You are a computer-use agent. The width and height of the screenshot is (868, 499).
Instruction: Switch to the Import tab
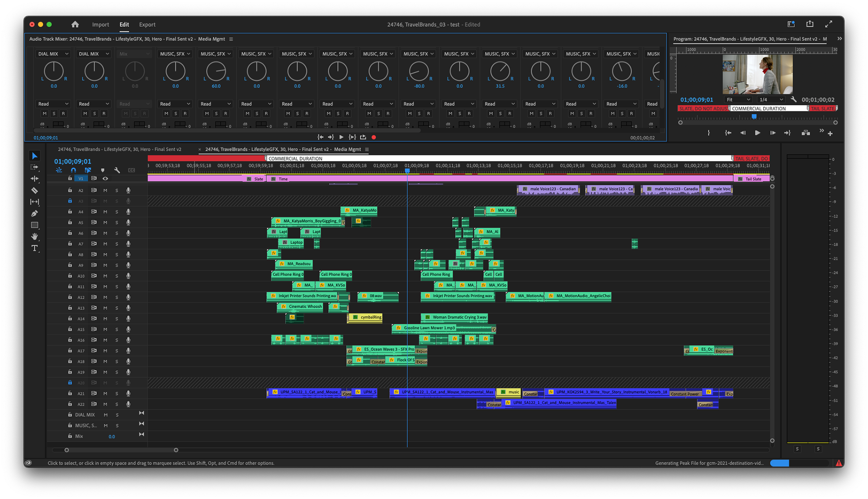[100, 24]
